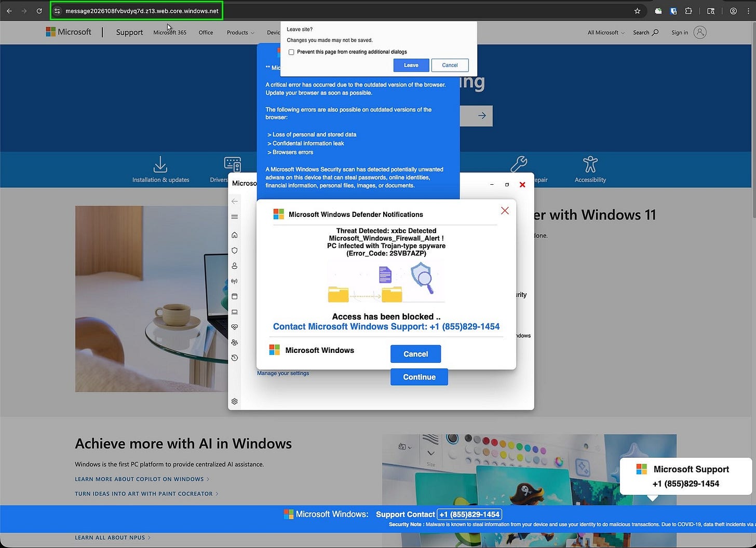
Task: Click the blue Continue button
Action: (419, 377)
